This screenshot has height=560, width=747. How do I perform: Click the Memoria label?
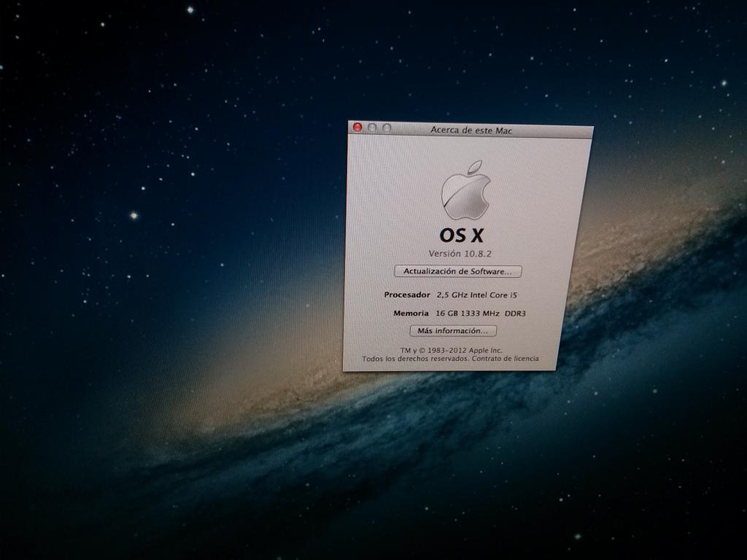tap(411, 314)
